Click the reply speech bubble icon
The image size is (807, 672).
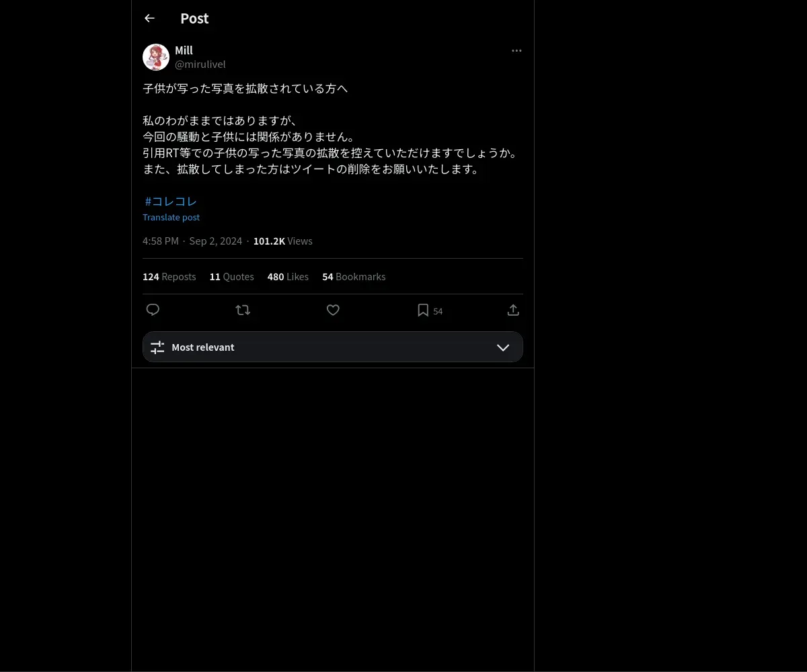[153, 310]
